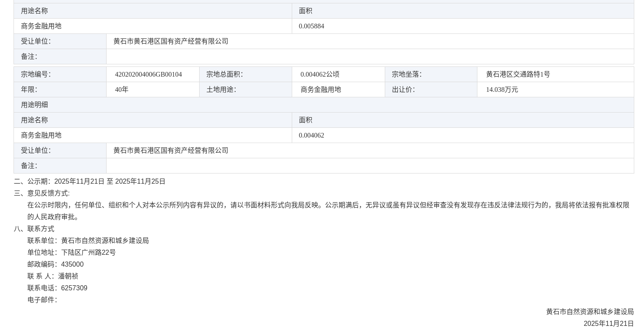Select the 0.005884 area value
Image resolution: width=644 pixels, height=328 pixels.
[311, 26]
